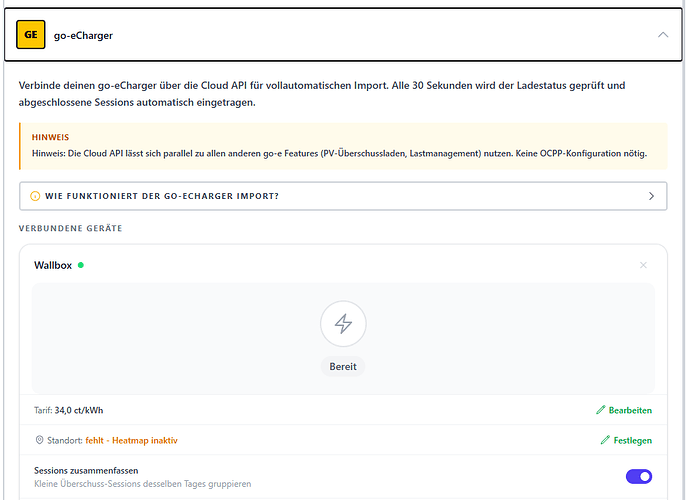Viewport: 686px width, 500px height.
Task: Toggle the 'Sessions zusammenfassen' switch
Action: tap(639, 476)
